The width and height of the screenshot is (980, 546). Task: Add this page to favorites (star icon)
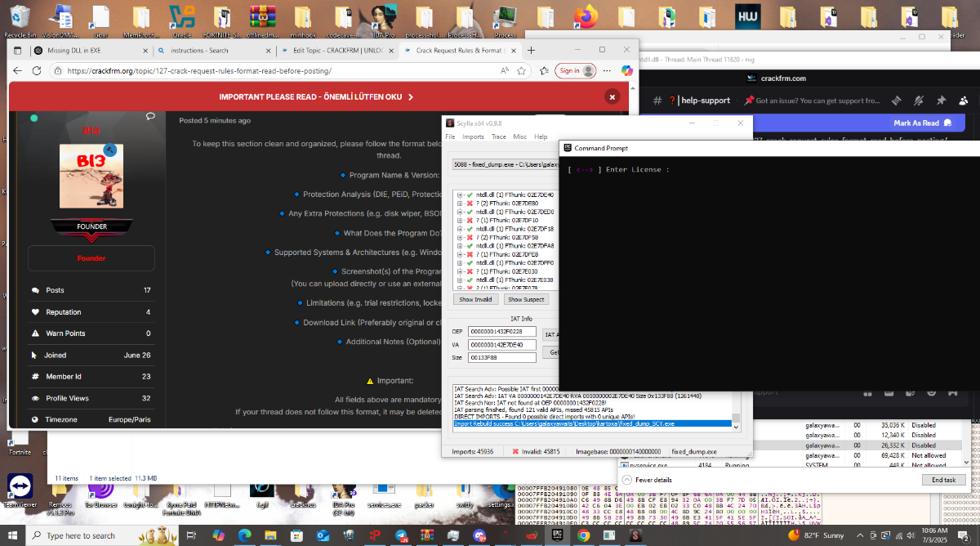coord(522,71)
